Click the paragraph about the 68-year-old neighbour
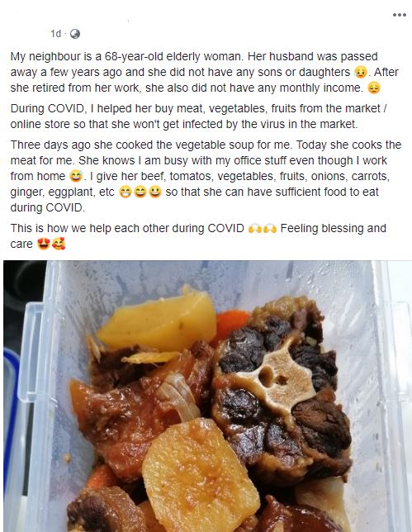412x532 pixels. tap(205, 72)
